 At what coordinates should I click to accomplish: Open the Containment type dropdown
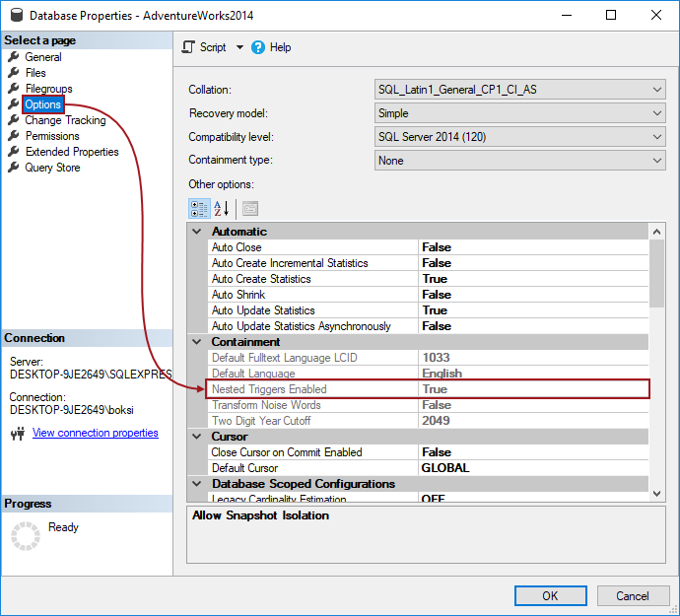[x=520, y=161]
